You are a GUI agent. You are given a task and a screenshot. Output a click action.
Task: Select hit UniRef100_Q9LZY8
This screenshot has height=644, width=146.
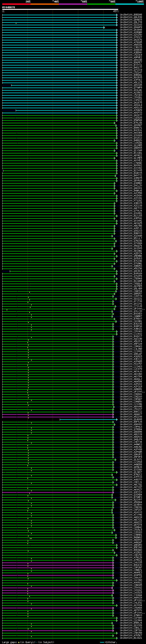pyautogui.click(x=131, y=22)
